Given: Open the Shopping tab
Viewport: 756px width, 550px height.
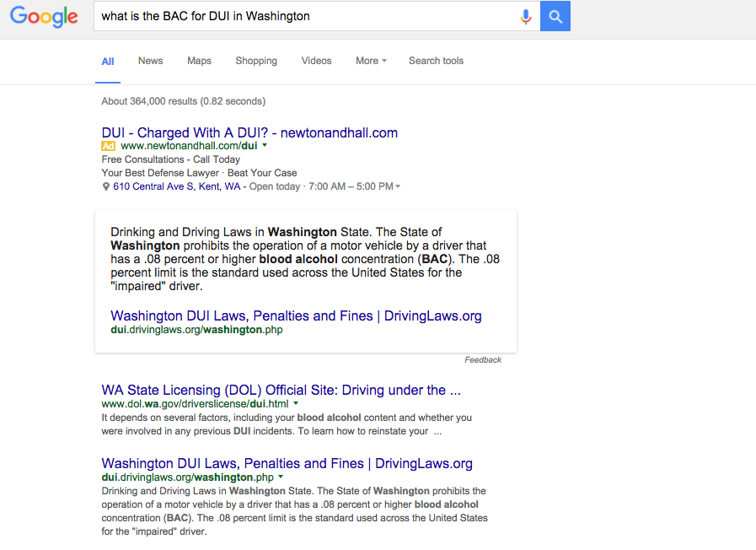Looking at the screenshot, I should tap(256, 61).
